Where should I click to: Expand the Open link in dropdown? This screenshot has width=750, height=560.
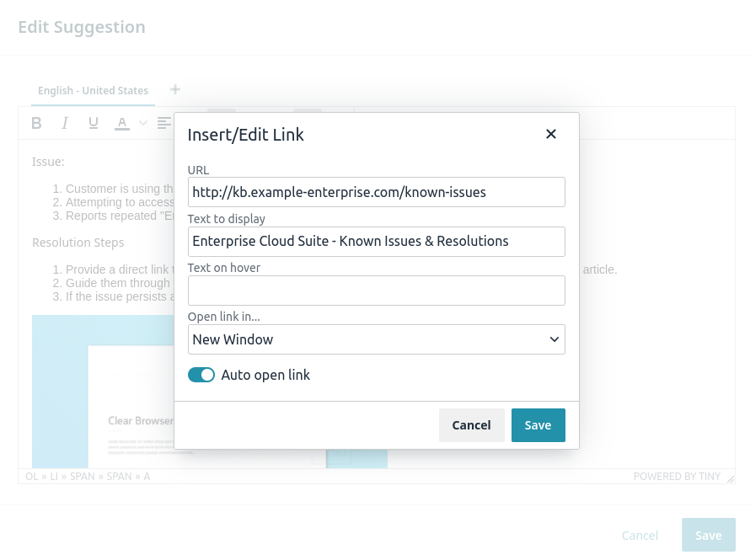coord(376,339)
